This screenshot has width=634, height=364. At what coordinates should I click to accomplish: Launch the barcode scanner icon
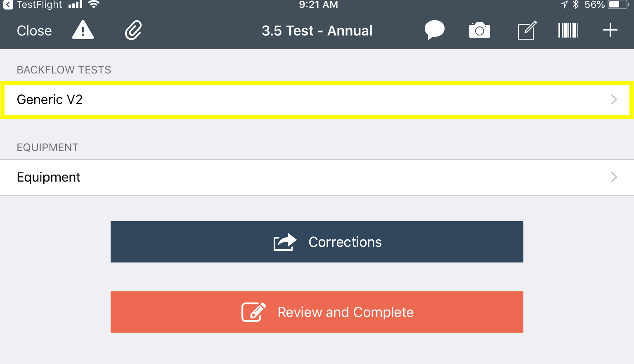[x=568, y=30]
